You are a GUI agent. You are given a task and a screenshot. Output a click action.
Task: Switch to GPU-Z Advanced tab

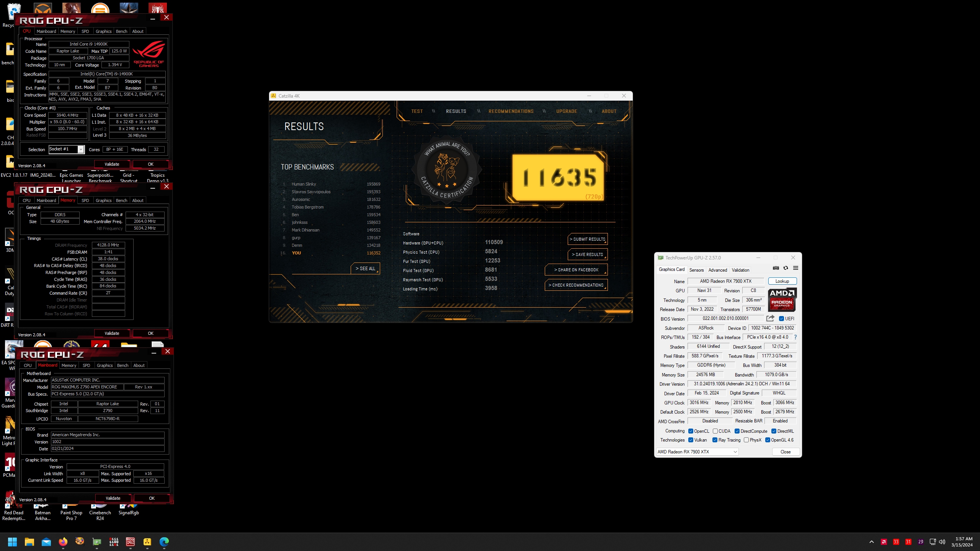pyautogui.click(x=717, y=270)
